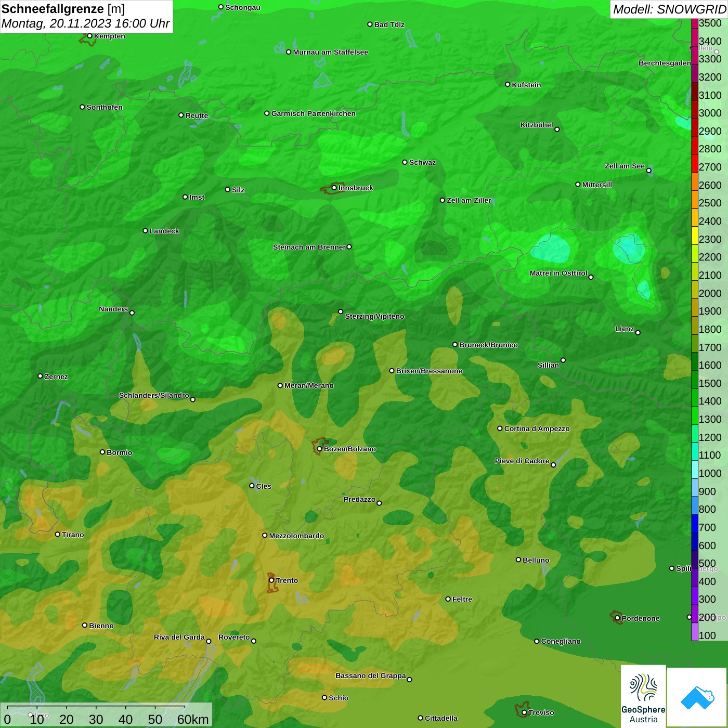
Task: Click the 3500 m legend color
Action: pos(694,23)
